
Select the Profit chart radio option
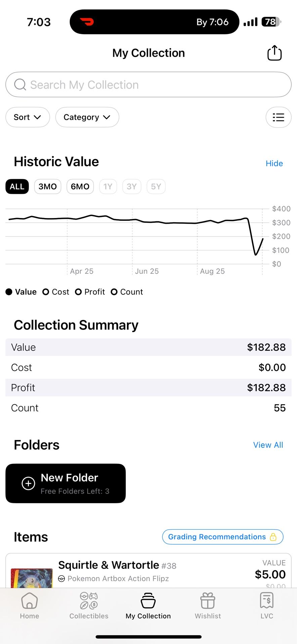(x=79, y=292)
